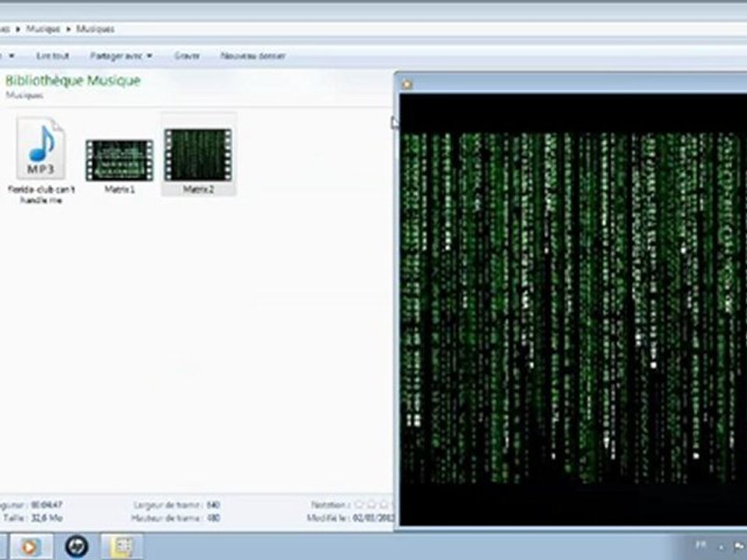
Task: Click the FR language indicator in the tray
Action: click(x=701, y=544)
